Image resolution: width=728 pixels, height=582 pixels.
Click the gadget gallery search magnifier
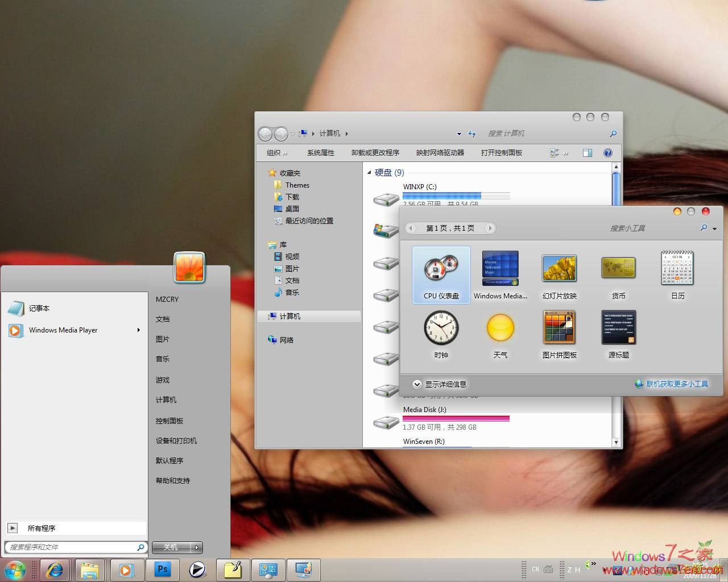[x=704, y=228]
